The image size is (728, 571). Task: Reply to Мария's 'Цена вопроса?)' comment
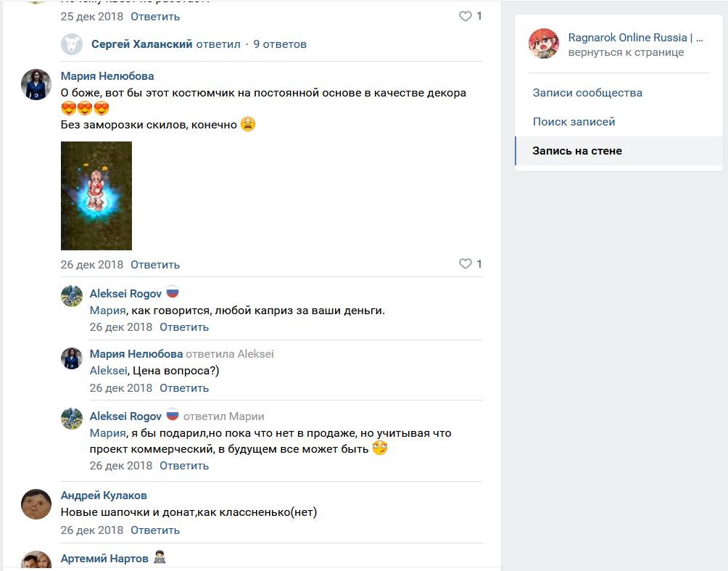pos(184,388)
